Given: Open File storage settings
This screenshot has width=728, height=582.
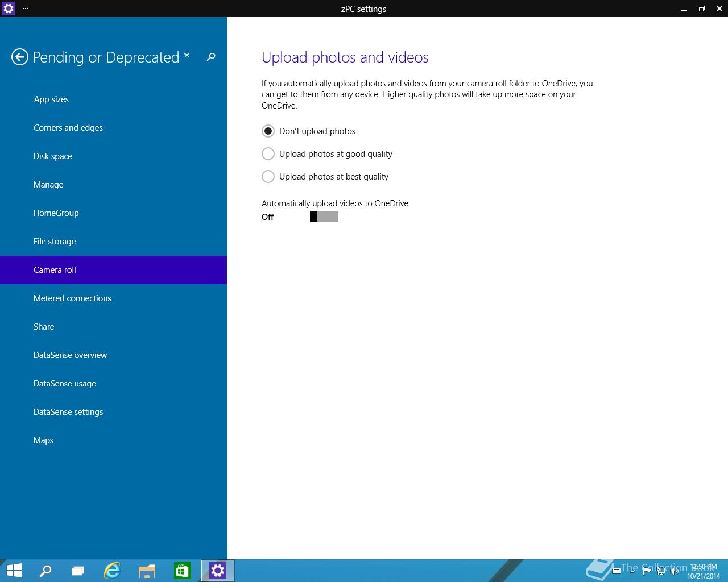Looking at the screenshot, I should pyautogui.click(x=114, y=242).
